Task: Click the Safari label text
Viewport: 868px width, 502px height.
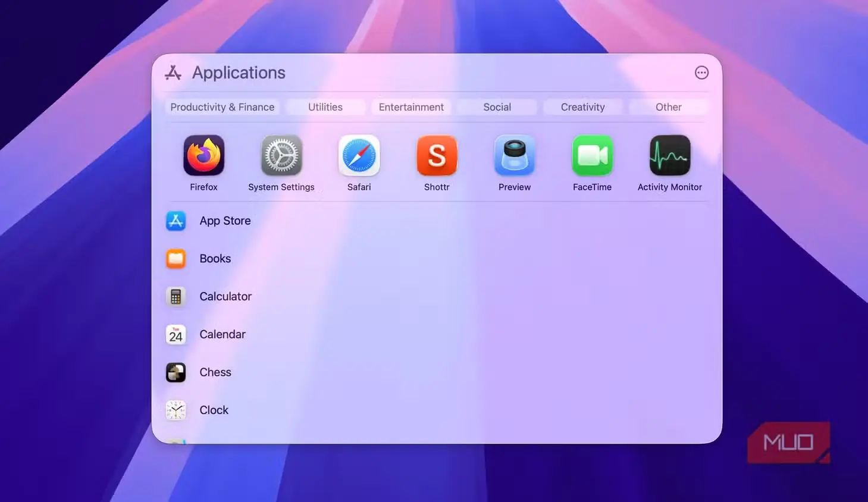Action: pos(359,187)
